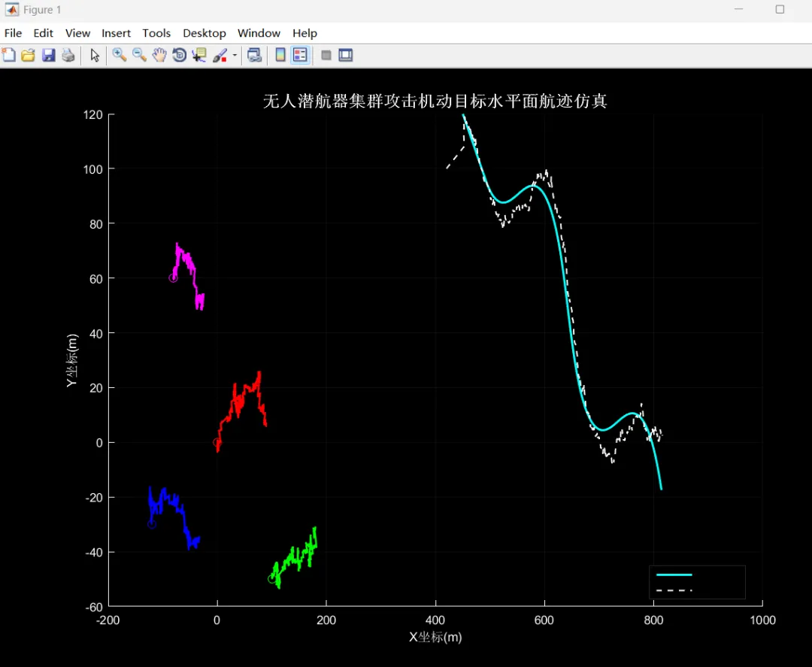This screenshot has height=667, width=812.
Task: Click the cyan line sample in legend
Action: (x=674, y=575)
